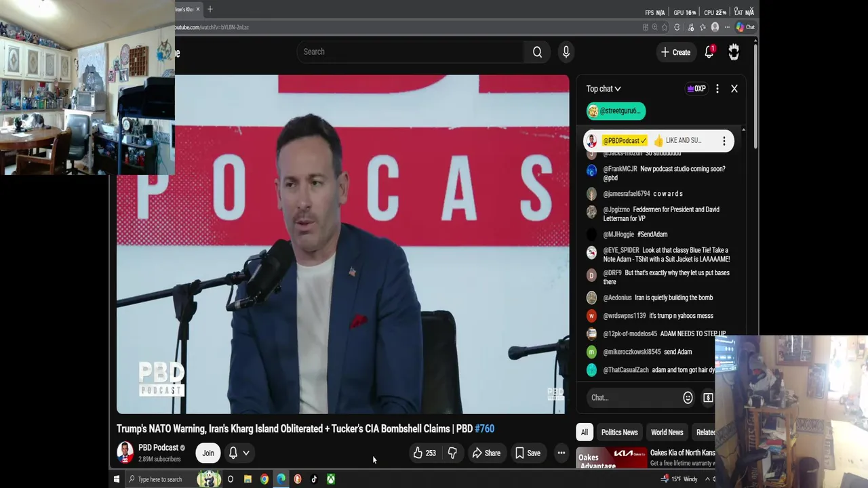Select the World News chip
Image resolution: width=868 pixels, height=488 pixels.
(x=667, y=432)
